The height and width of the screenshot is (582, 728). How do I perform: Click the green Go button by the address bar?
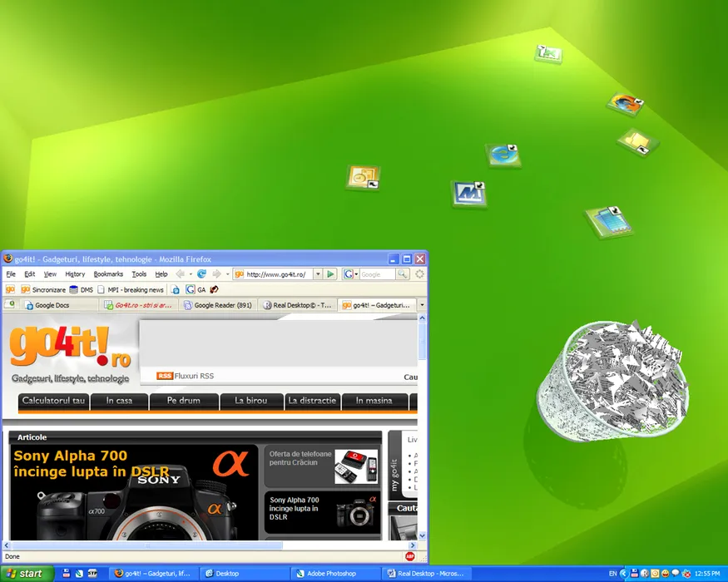point(330,274)
